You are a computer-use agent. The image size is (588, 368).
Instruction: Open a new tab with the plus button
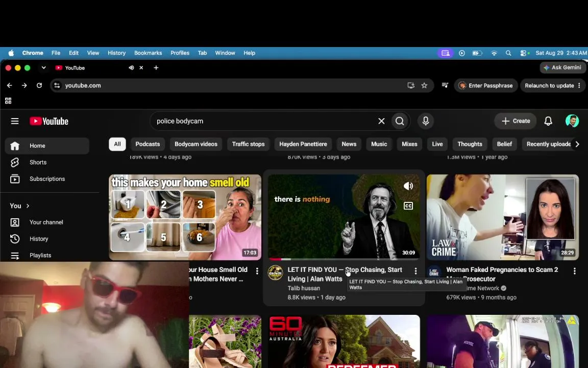pyautogui.click(x=156, y=68)
